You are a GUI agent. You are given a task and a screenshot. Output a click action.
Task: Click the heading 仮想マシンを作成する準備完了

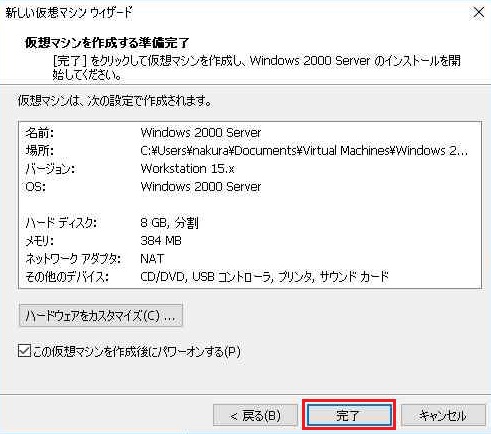pyautogui.click(x=107, y=43)
